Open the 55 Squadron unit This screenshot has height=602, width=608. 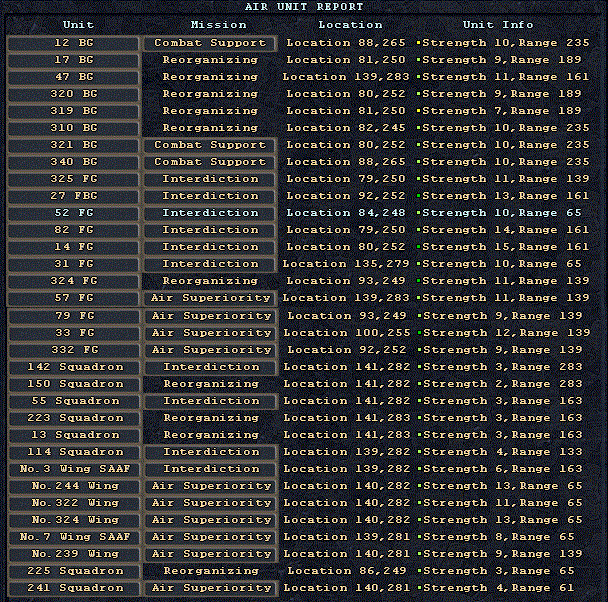click(x=74, y=402)
